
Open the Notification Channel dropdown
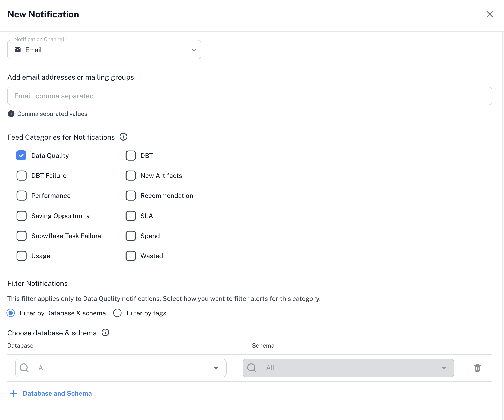[193, 50]
